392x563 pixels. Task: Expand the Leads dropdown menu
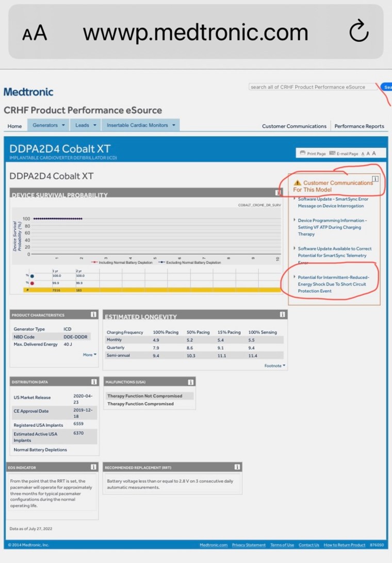coord(86,125)
